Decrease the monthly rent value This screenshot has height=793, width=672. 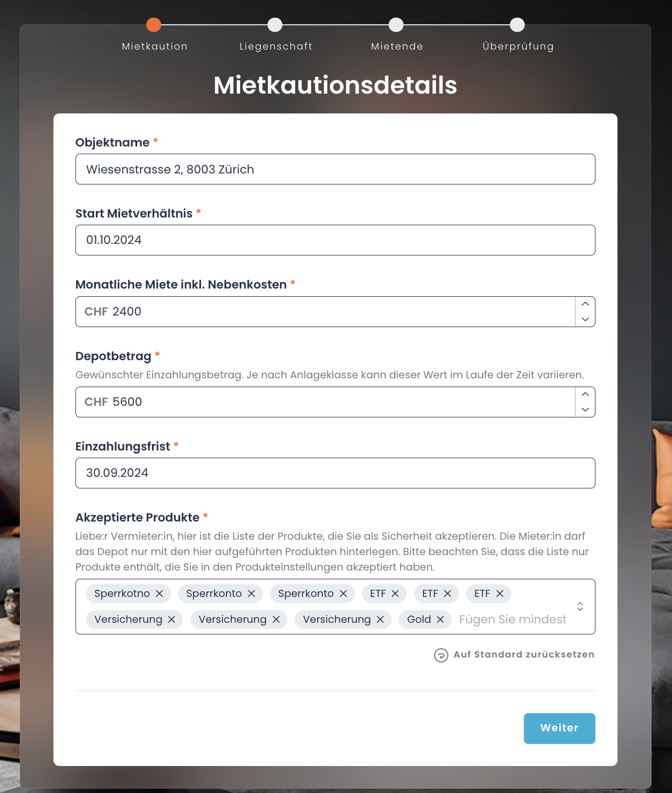point(585,319)
